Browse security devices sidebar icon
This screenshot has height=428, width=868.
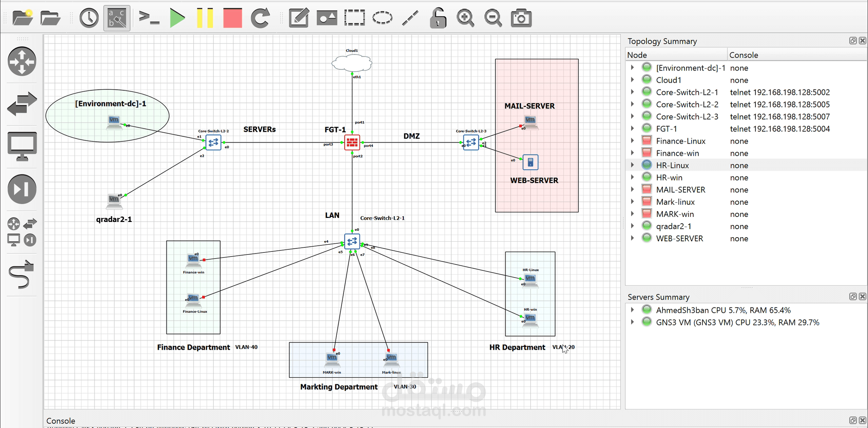pyautogui.click(x=22, y=189)
